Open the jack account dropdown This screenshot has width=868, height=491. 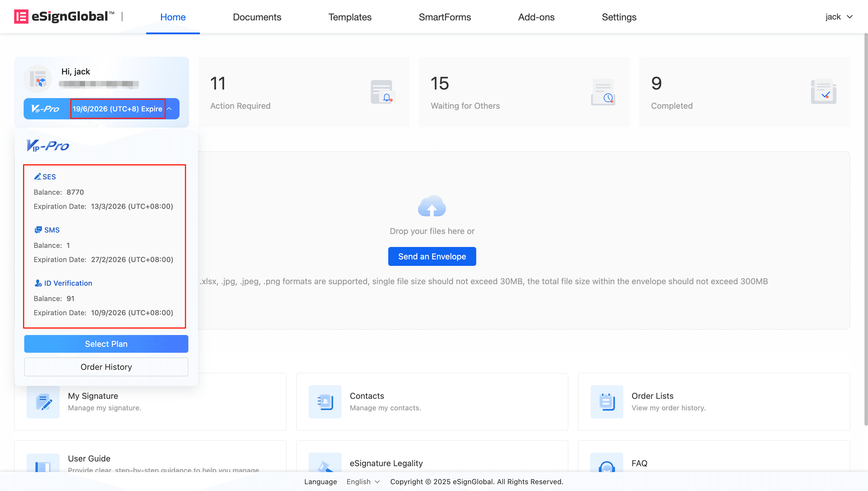tap(838, 17)
